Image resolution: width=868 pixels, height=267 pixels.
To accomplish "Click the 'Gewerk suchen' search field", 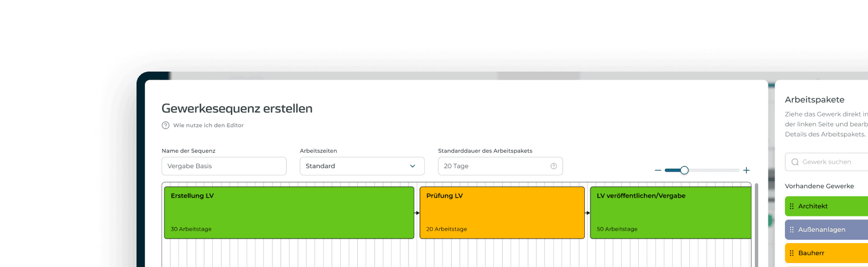I will (826, 162).
